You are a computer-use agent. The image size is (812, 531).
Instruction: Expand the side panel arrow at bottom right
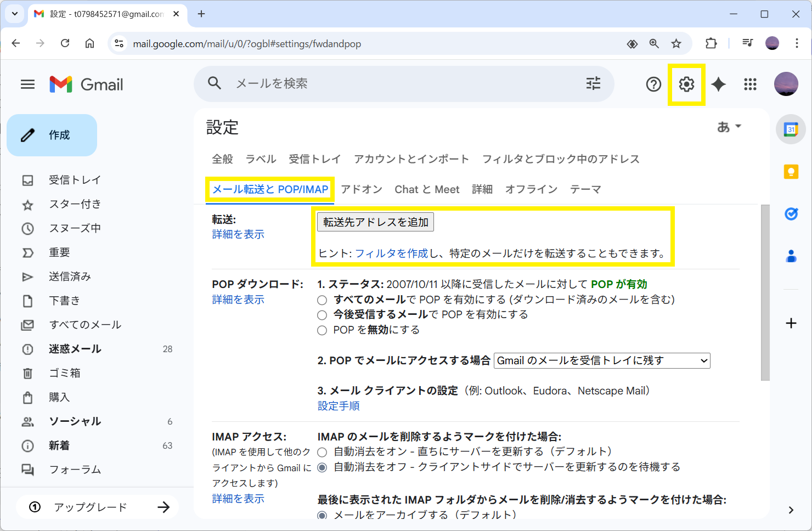coord(791,510)
